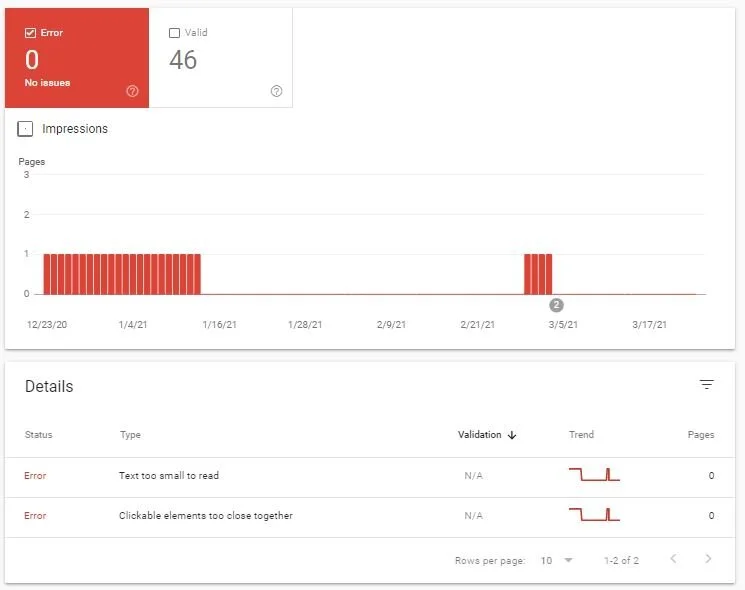Click the Valid summary card showing 46
Viewport: 745px width, 590px height.
tap(220, 58)
